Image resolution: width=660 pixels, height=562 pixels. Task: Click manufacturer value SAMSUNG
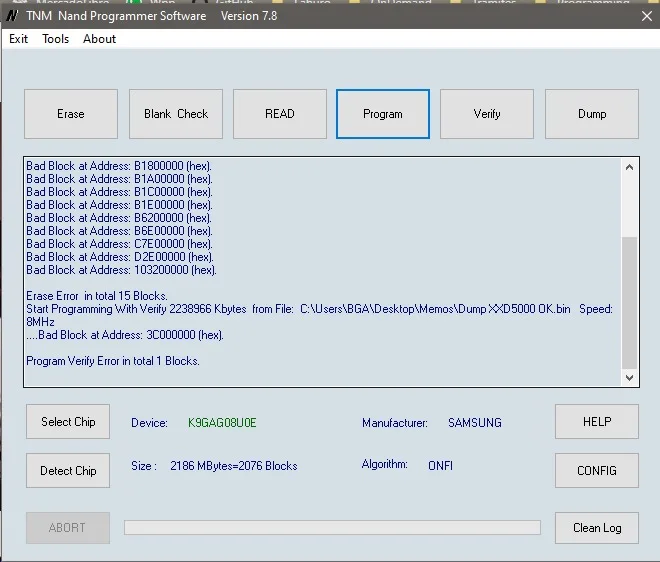click(475, 423)
